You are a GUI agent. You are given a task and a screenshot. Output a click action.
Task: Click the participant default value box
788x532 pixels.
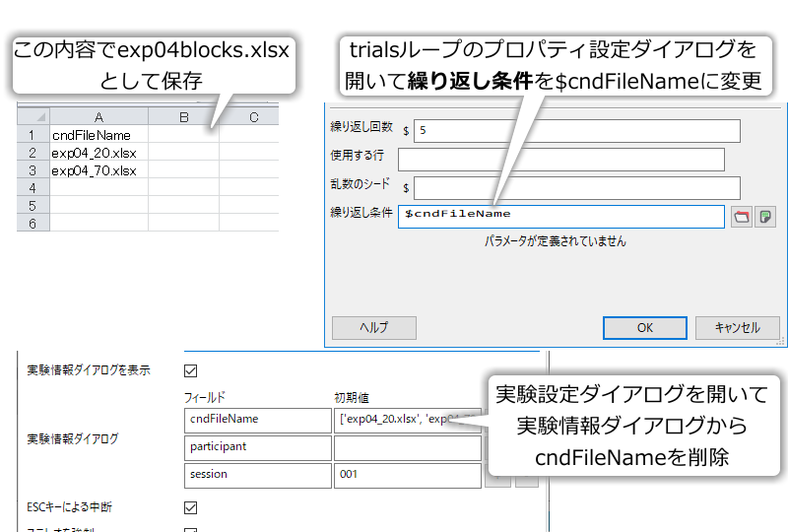(x=408, y=448)
